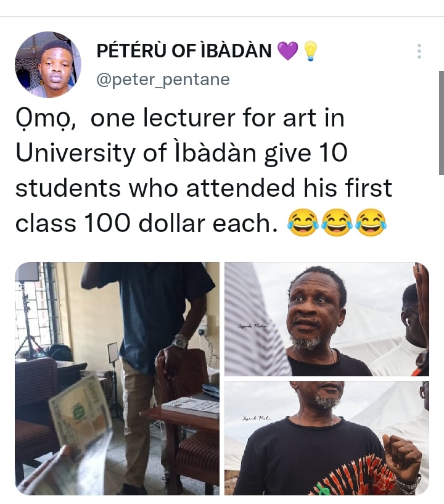Open the @peter_pentane handle link

(163, 80)
